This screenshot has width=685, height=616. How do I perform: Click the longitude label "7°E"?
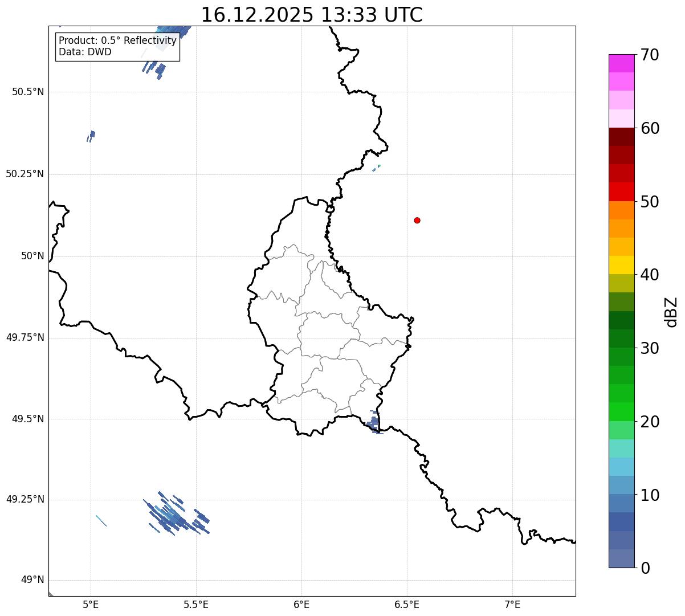coord(512,604)
